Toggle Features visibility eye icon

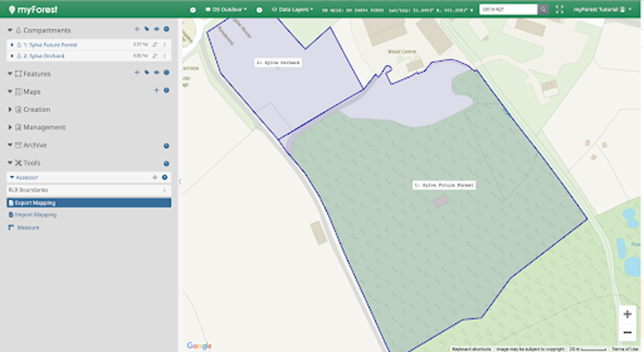157,73
